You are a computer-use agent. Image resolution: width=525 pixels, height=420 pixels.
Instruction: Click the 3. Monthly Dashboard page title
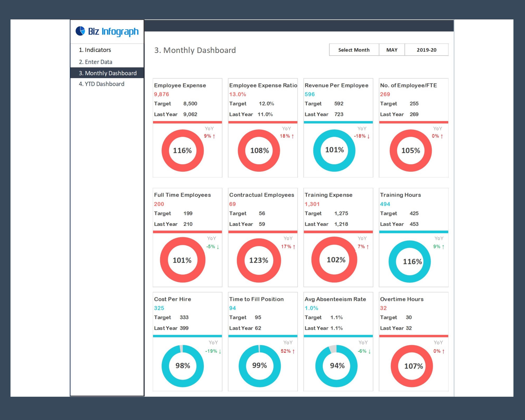195,50
